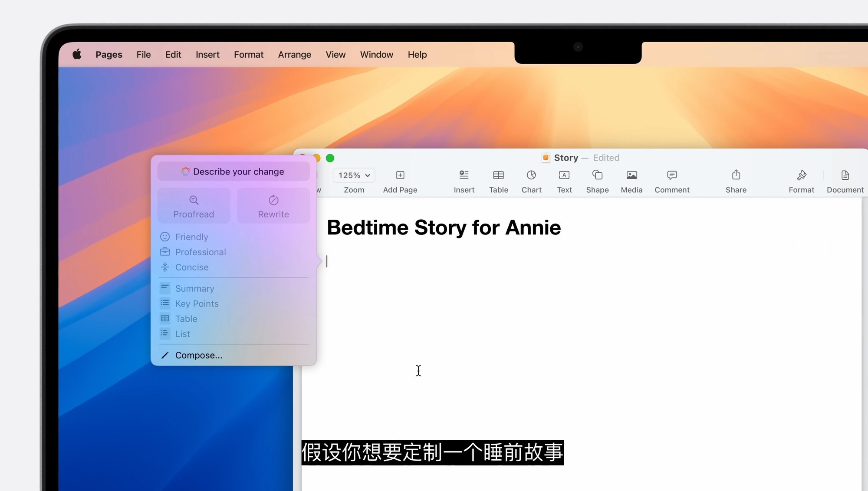Open the Format menu in menu bar

click(x=248, y=55)
